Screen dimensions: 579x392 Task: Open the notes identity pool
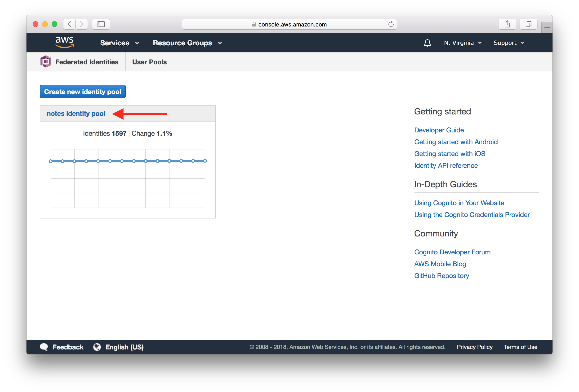(x=76, y=113)
